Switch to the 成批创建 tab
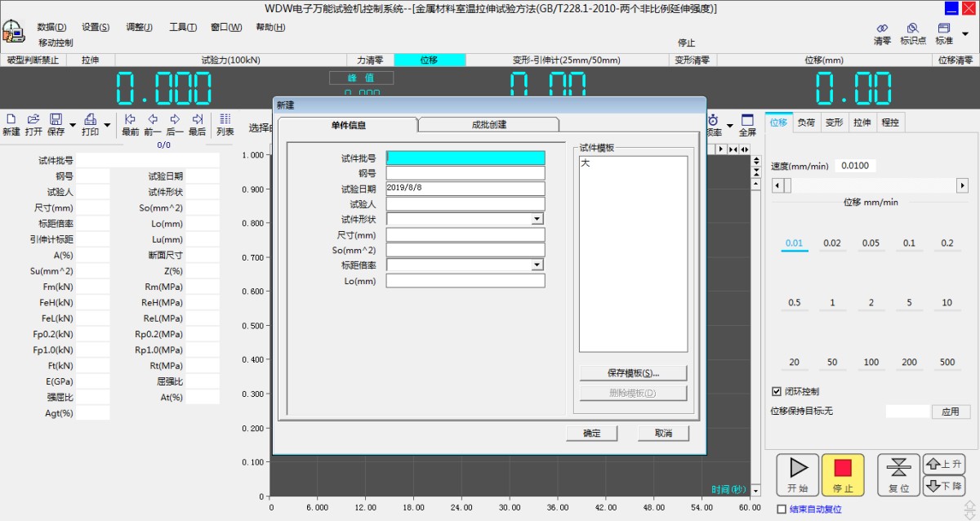980x521 pixels. (488, 124)
